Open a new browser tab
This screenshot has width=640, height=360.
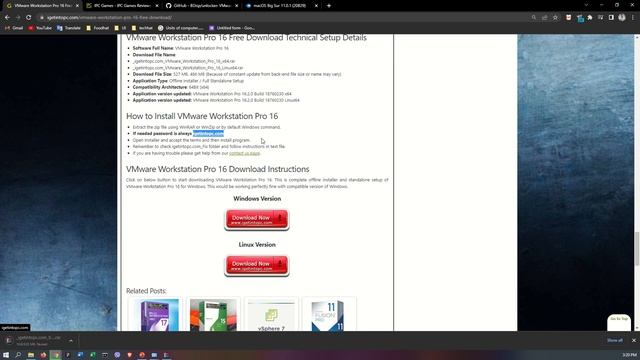[x=329, y=6]
